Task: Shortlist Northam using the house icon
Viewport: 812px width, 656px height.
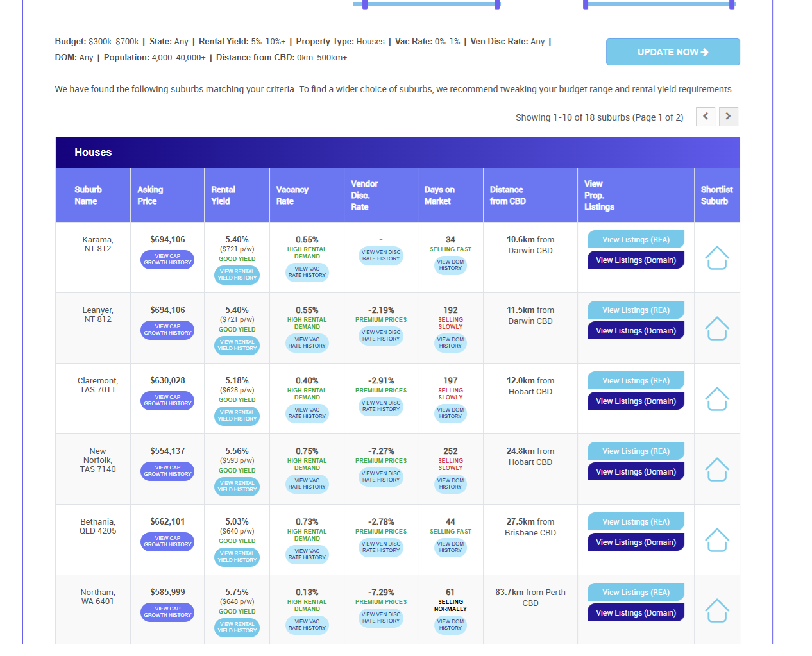Action: [716, 610]
